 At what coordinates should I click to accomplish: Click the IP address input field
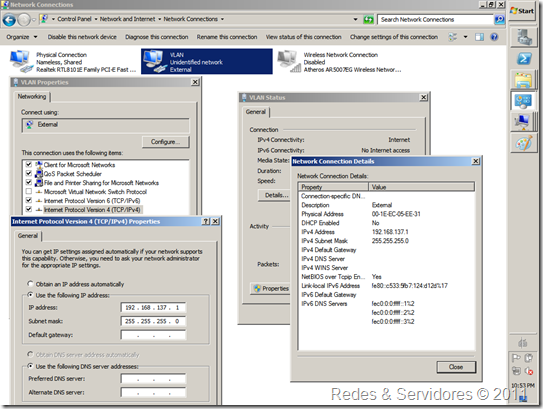point(153,307)
